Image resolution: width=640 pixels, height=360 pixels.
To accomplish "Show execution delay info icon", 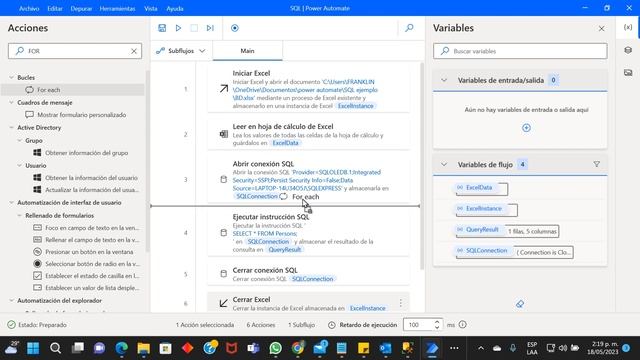I will click(462, 325).
